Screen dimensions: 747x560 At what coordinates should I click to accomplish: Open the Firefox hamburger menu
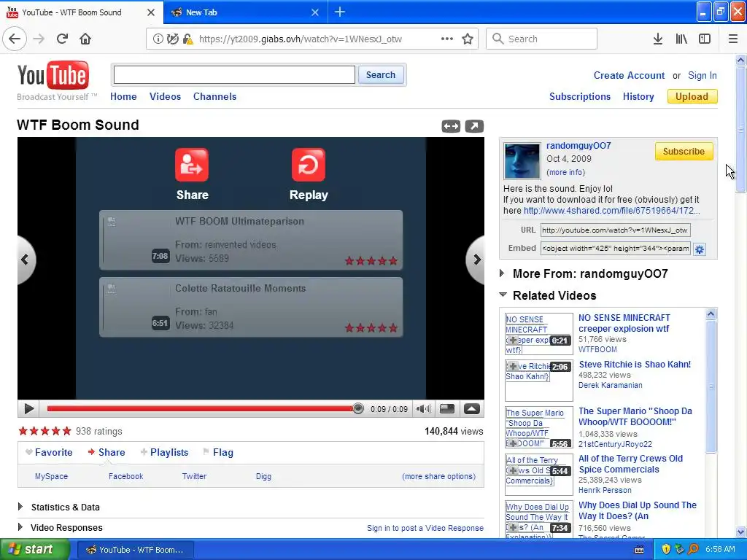pyautogui.click(x=733, y=39)
